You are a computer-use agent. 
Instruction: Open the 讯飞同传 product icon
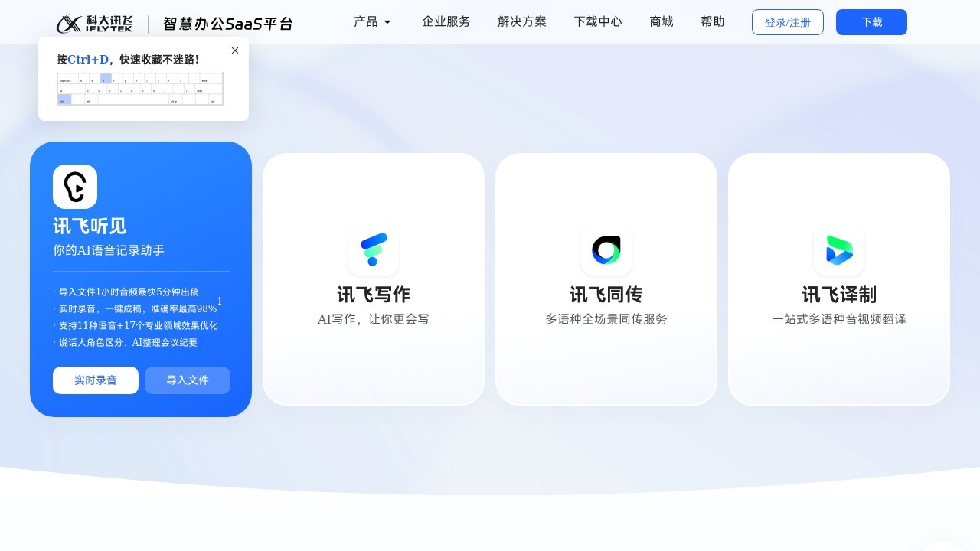point(606,249)
